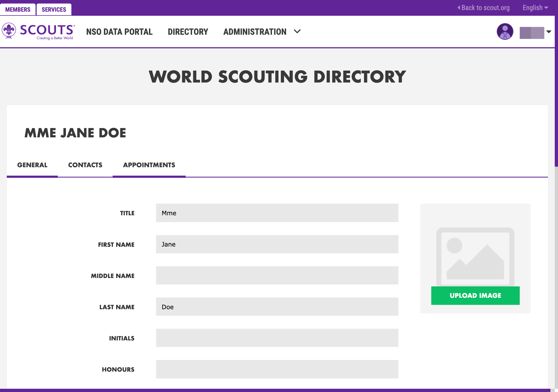Click the image placeholder icon
This screenshot has width=558, height=392.
(475, 256)
